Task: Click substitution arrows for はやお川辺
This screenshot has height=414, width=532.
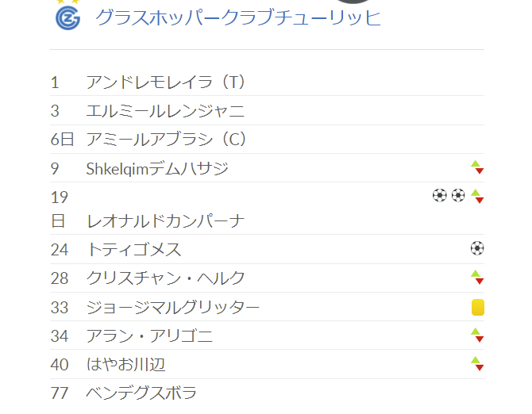Action: [477, 364]
